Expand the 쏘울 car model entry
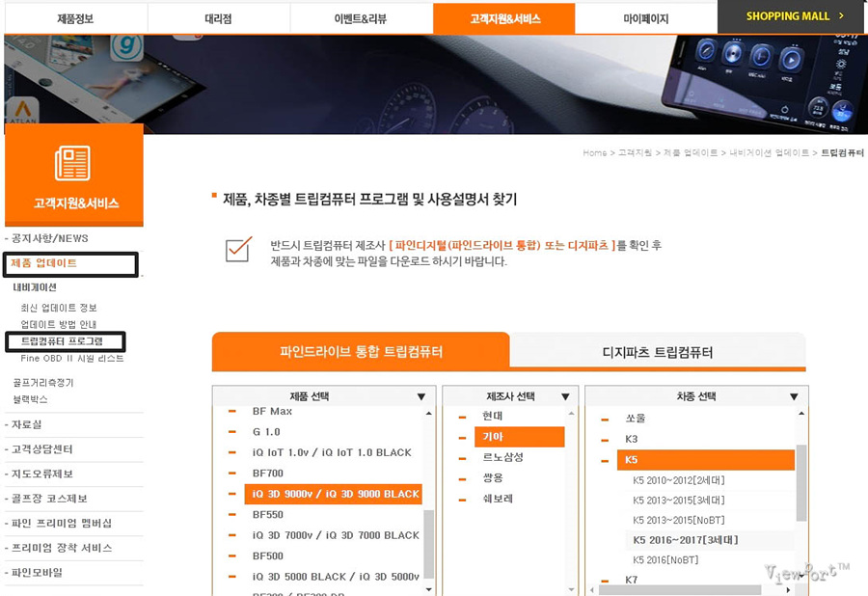Viewport: 868px width, 596px height. coord(635,418)
